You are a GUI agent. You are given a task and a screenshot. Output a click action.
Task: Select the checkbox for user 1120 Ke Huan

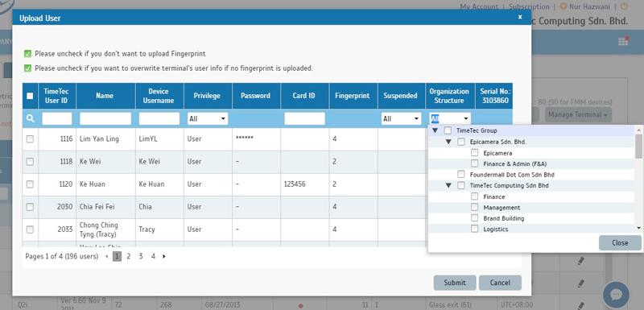pyautogui.click(x=30, y=184)
